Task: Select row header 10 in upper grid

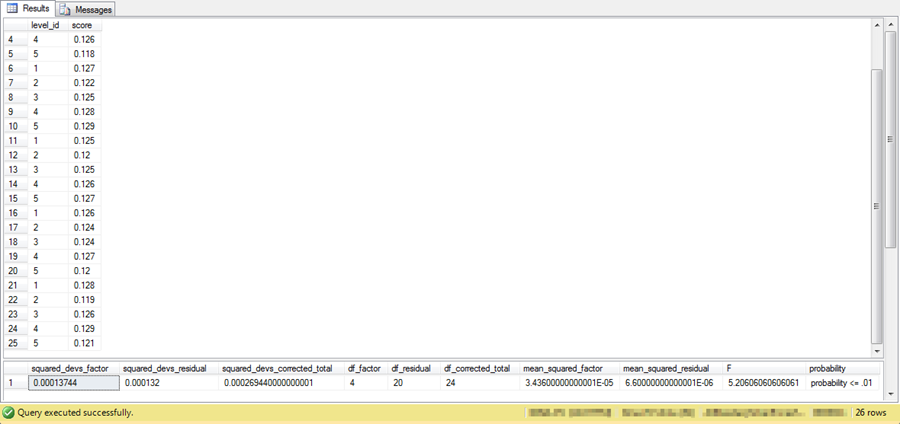Action: pos(16,126)
